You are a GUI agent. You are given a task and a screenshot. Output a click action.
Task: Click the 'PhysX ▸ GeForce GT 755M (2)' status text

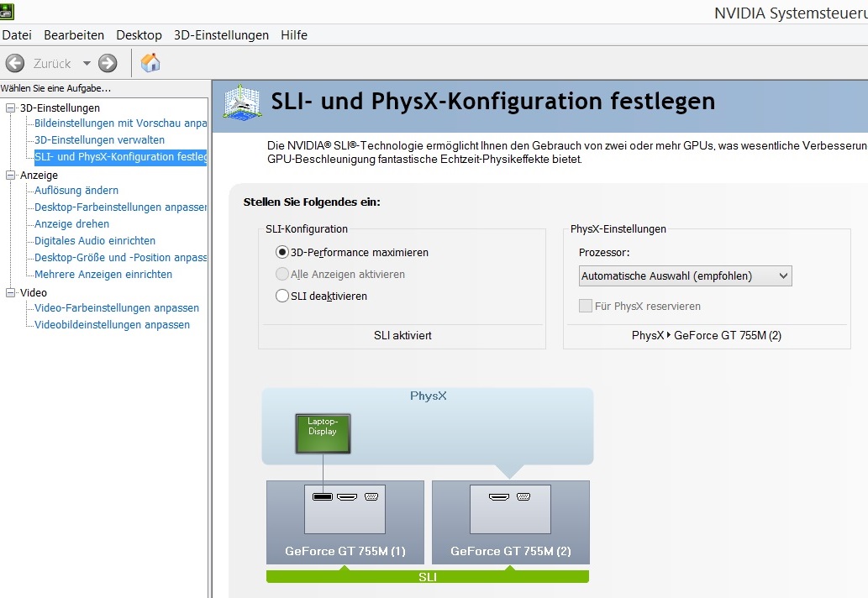[x=707, y=335]
